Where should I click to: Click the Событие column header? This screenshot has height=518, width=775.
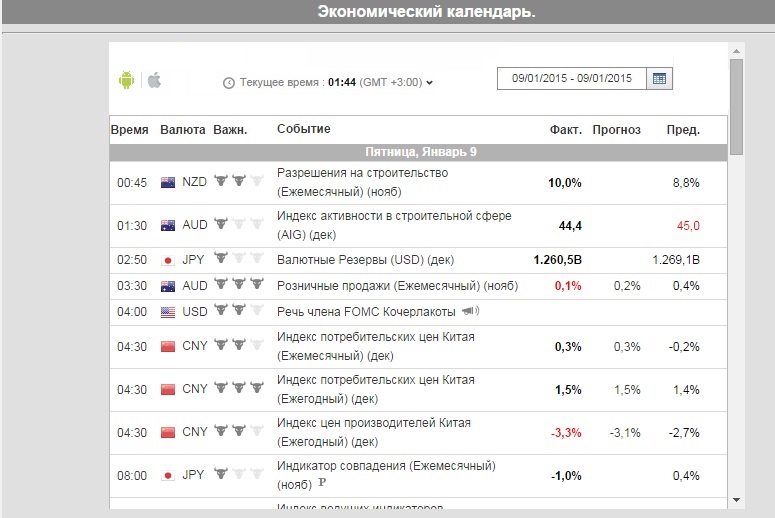click(x=303, y=130)
